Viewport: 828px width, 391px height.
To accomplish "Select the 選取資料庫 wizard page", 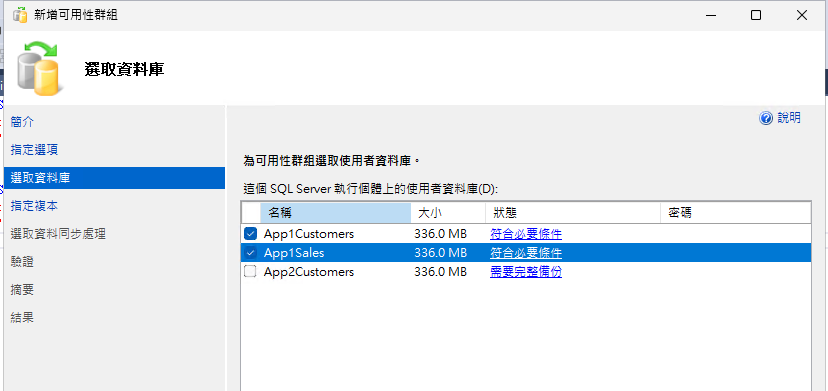I will click(114, 178).
